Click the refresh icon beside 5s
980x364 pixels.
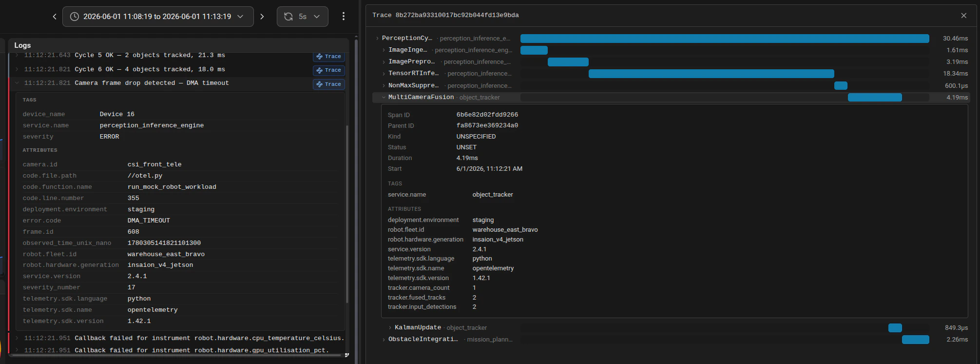[x=288, y=17]
